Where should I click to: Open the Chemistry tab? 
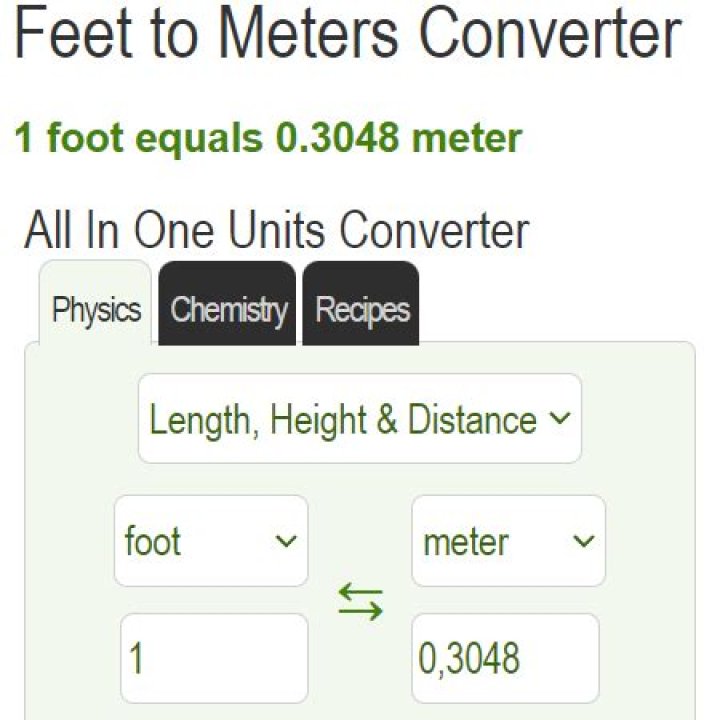tap(228, 310)
